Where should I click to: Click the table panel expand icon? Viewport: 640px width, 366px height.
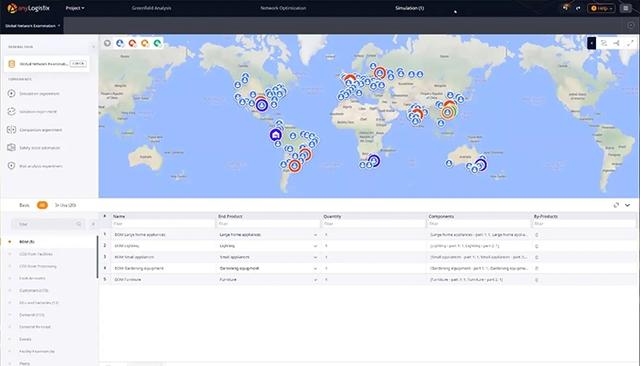coord(616,205)
